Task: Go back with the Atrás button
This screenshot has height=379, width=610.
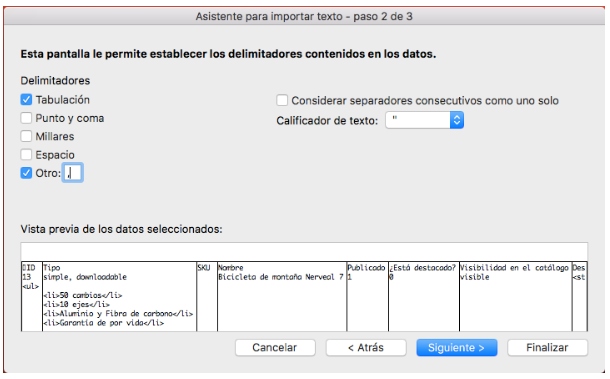Action: (x=366, y=347)
